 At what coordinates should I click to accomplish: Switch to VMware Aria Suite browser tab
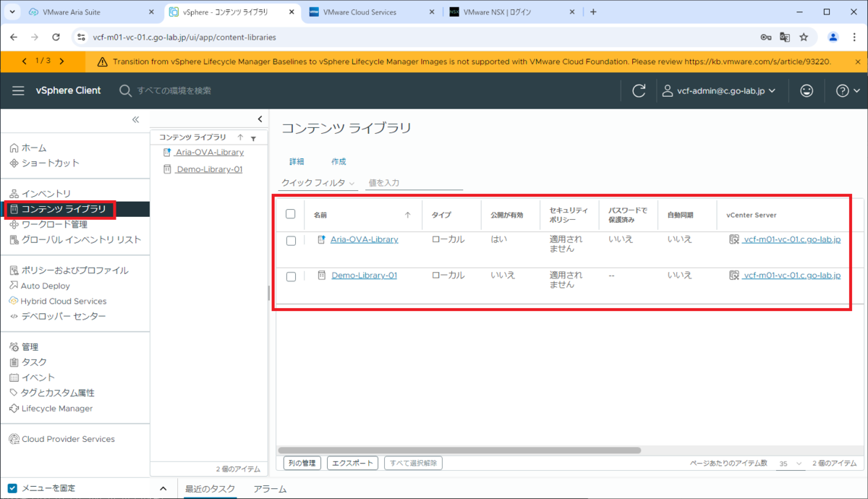click(x=91, y=12)
